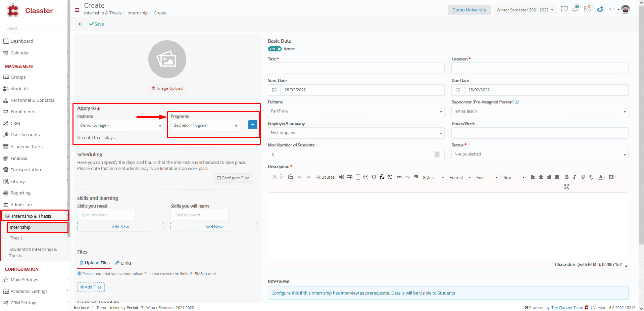Click the Configure Plan button
The width and height of the screenshot is (644, 311).
(x=233, y=178)
